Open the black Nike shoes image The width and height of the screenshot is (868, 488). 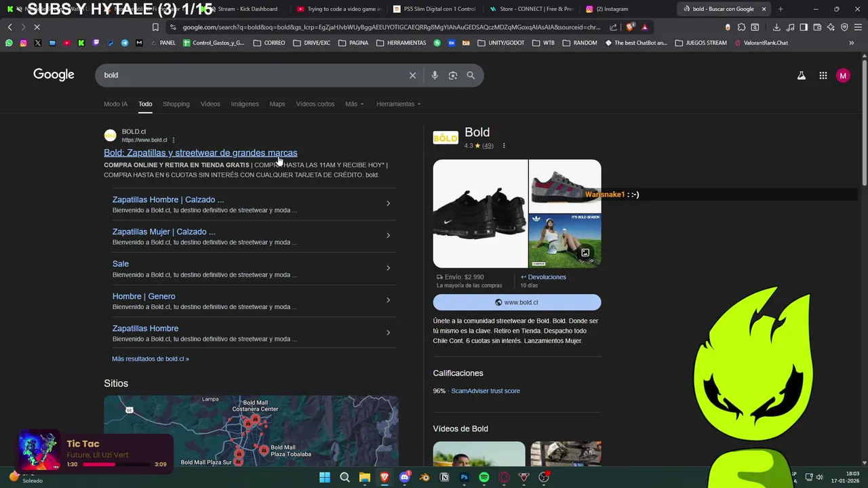click(480, 213)
